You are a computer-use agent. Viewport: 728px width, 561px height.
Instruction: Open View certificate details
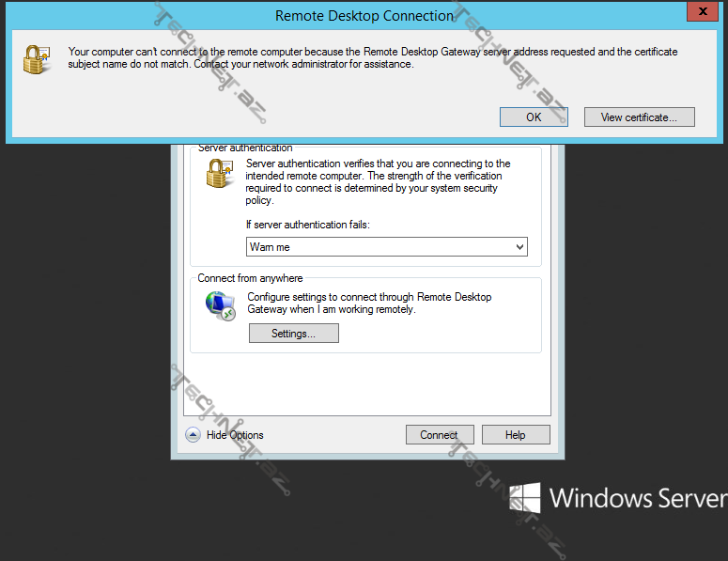coord(639,117)
